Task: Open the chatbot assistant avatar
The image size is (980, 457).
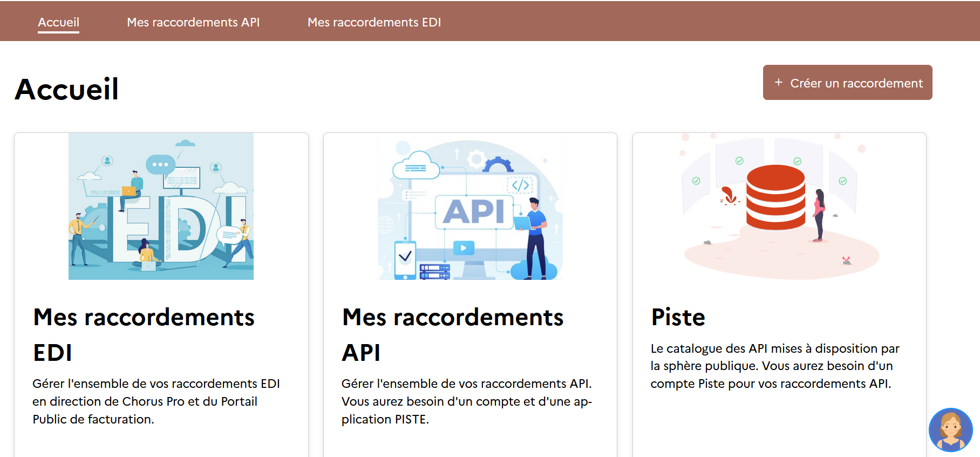Action: [950, 430]
